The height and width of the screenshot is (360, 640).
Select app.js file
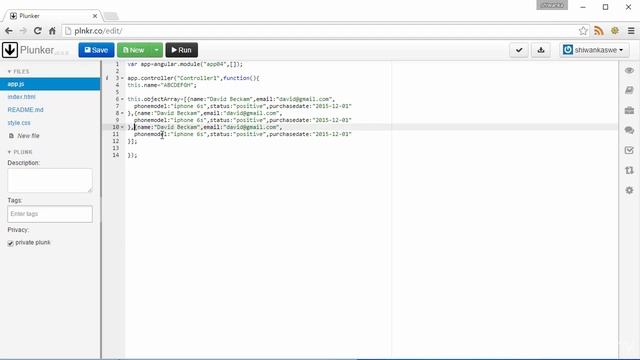point(50,84)
